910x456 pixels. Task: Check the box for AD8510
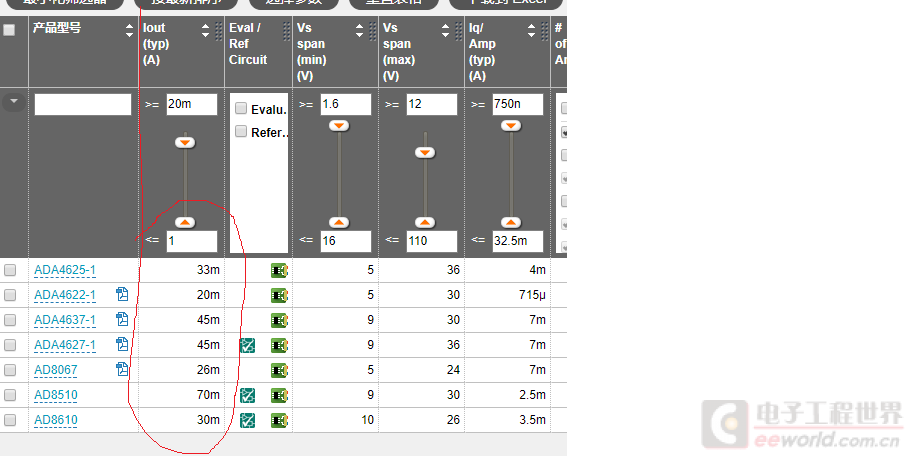click(x=10, y=395)
